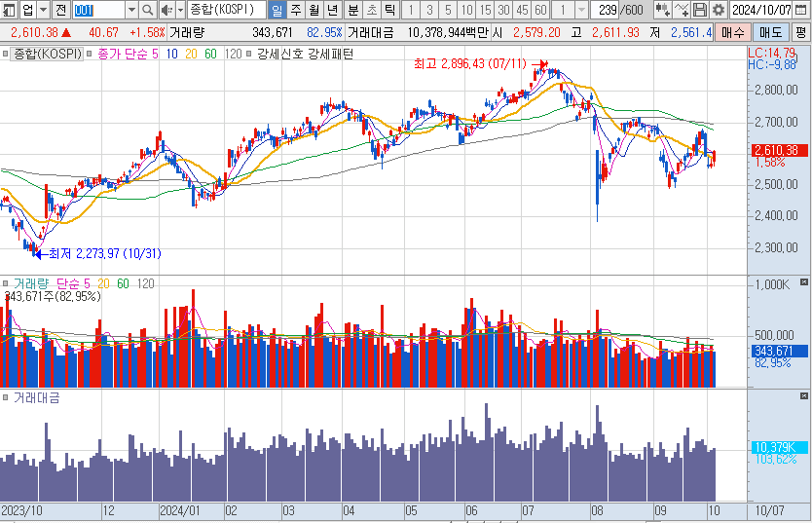Select the 30 interval button
812x523 pixels.
[503, 10]
